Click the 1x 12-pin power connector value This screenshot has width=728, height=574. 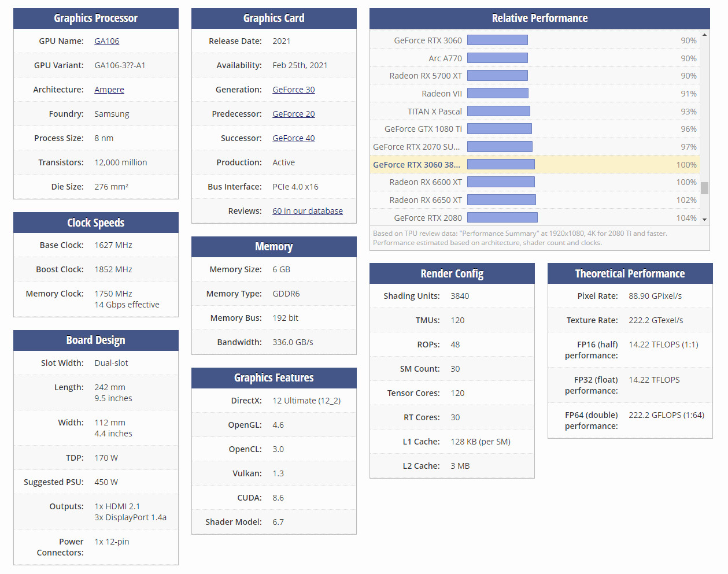(112, 542)
